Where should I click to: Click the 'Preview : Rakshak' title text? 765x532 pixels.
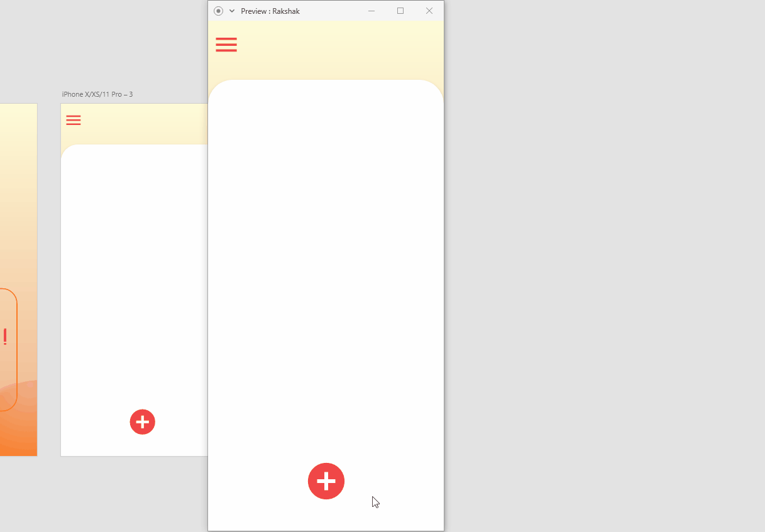click(x=270, y=11)
